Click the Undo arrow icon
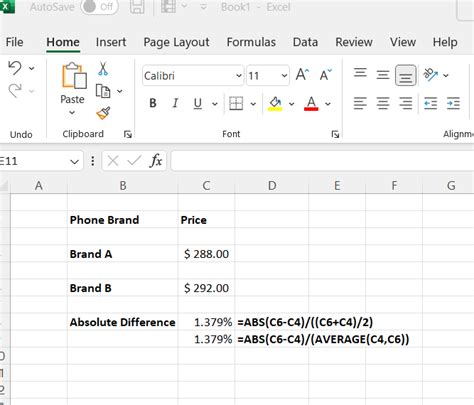The width and height of the screenshot is (474, 405). point(15,68)
